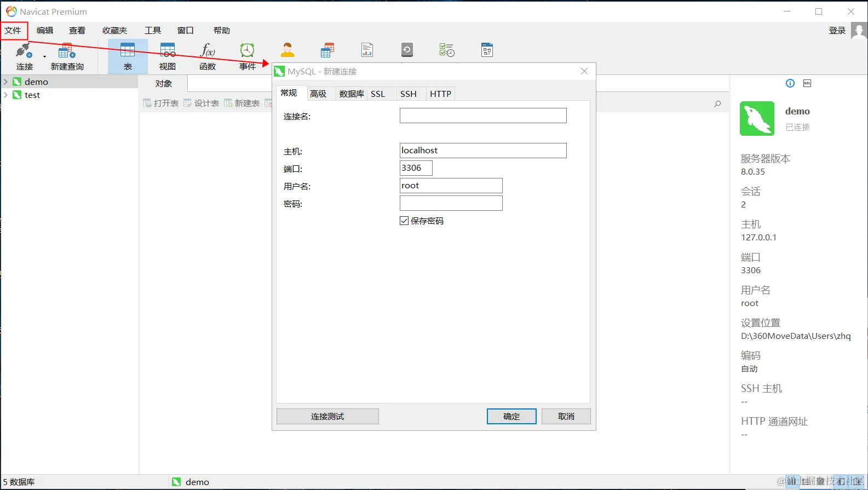868x490 pixels.
Task: Click the model diagram toolbar icon
Action: [487, 50]
